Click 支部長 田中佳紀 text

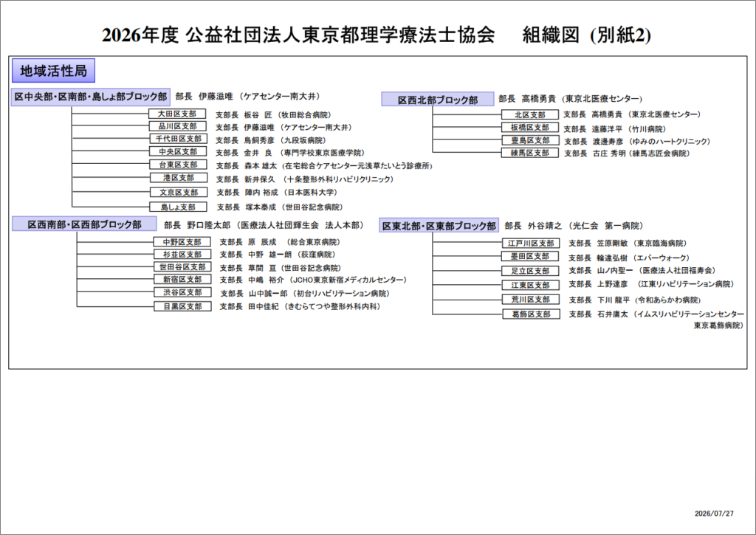pos(300,306)
